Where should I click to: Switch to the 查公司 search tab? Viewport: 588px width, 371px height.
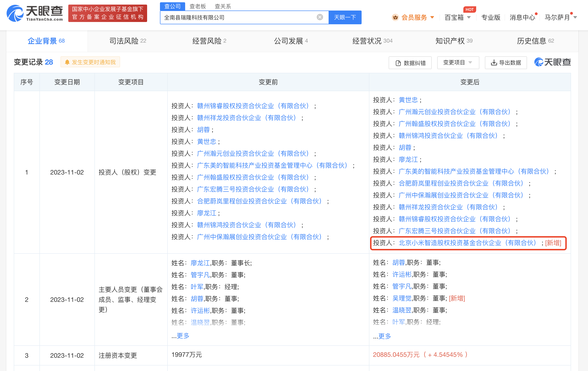pos(172,6)
